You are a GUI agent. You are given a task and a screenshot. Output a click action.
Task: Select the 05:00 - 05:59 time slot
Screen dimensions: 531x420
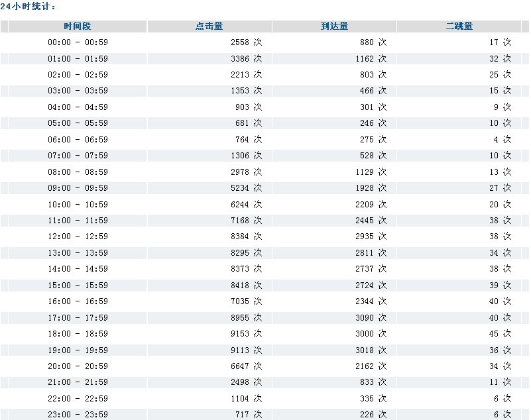[x=78, y=123]
